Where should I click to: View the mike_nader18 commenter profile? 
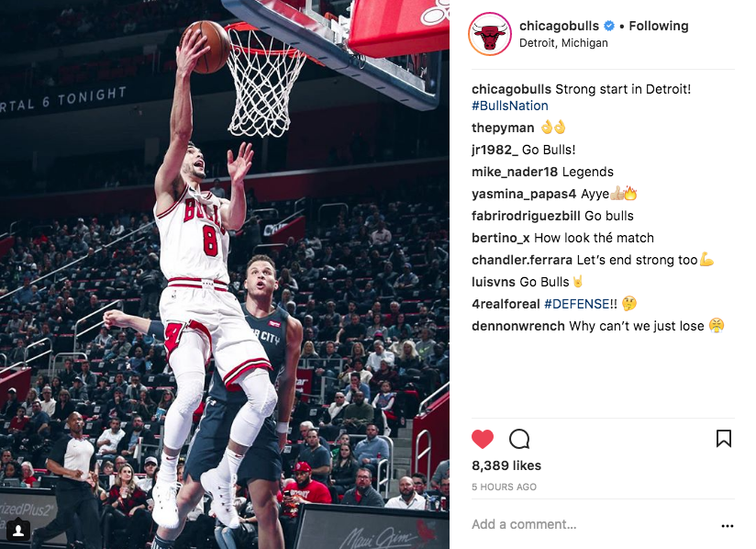515,172
